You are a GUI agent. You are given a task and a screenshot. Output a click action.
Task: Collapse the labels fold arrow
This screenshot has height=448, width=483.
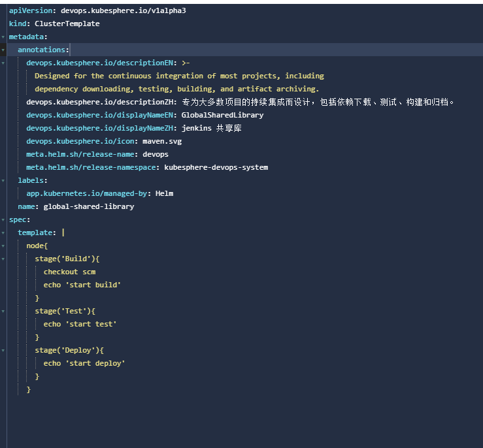[x=3, y=181]
